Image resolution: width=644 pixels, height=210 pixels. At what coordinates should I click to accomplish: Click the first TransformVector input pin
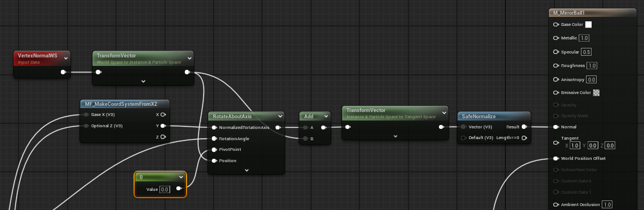[99, 72]
